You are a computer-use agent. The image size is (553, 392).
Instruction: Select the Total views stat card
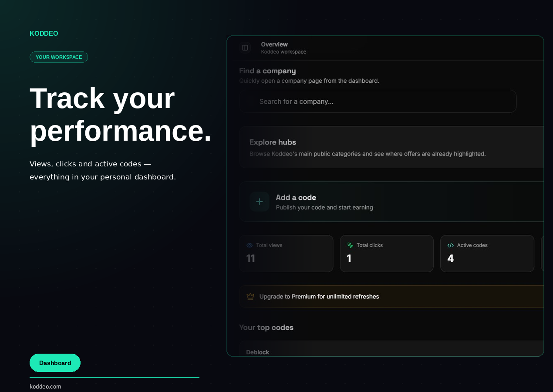286,253
